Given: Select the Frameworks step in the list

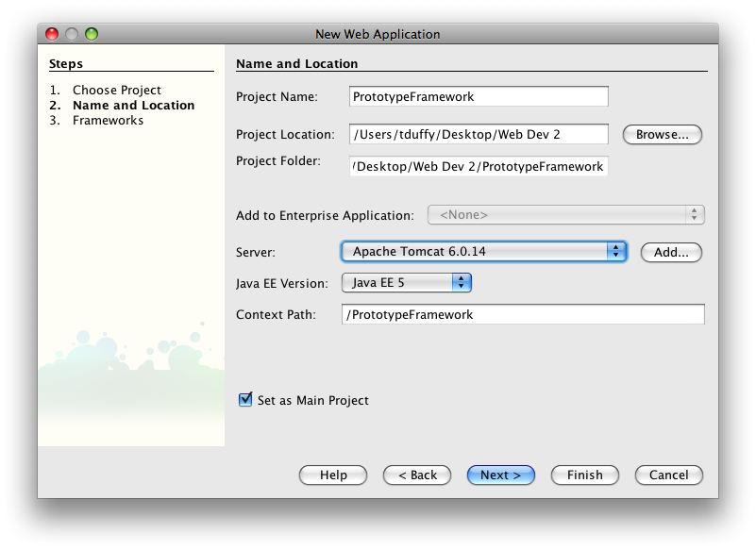Looking at the screenshot, I should (108, 121).
